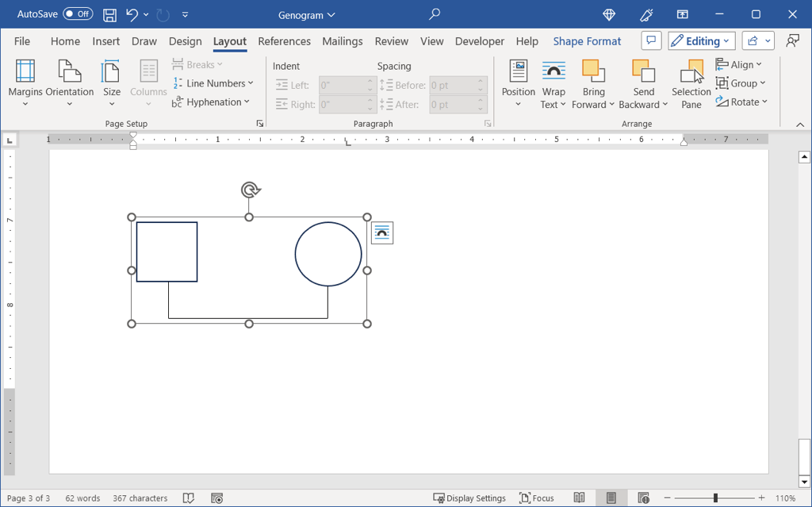Click the rotation handle above the shape

click(x=250, y=190)
